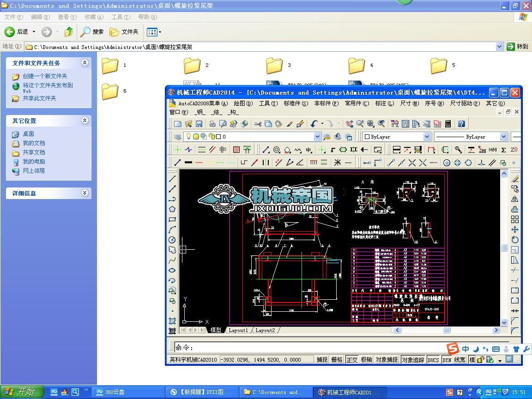This screenshot has width=532, height=399.
Task: Click the Undo arrow in CAD toolbar
Action: [x=314, y=124]
